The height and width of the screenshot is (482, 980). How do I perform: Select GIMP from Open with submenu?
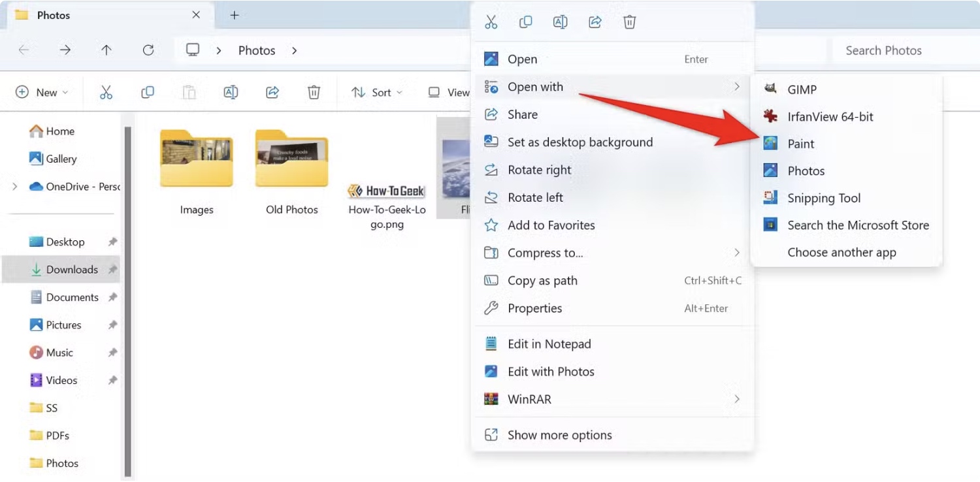[x=847, y=89]
